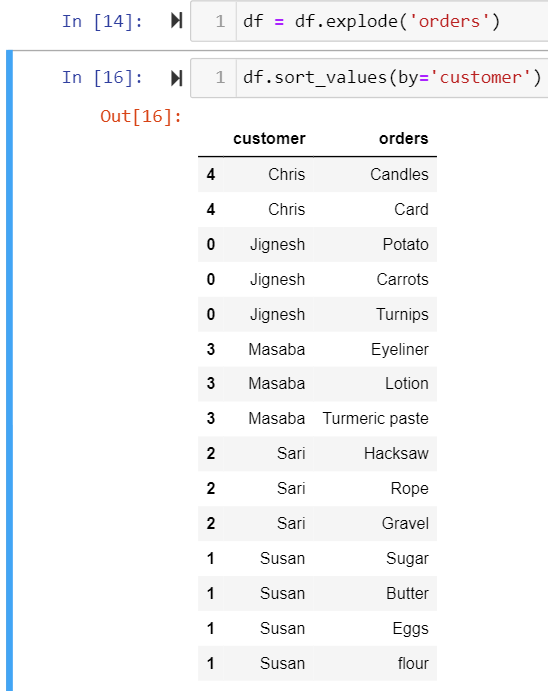Click 'Chris' in the Candles row

pos(286,175)
